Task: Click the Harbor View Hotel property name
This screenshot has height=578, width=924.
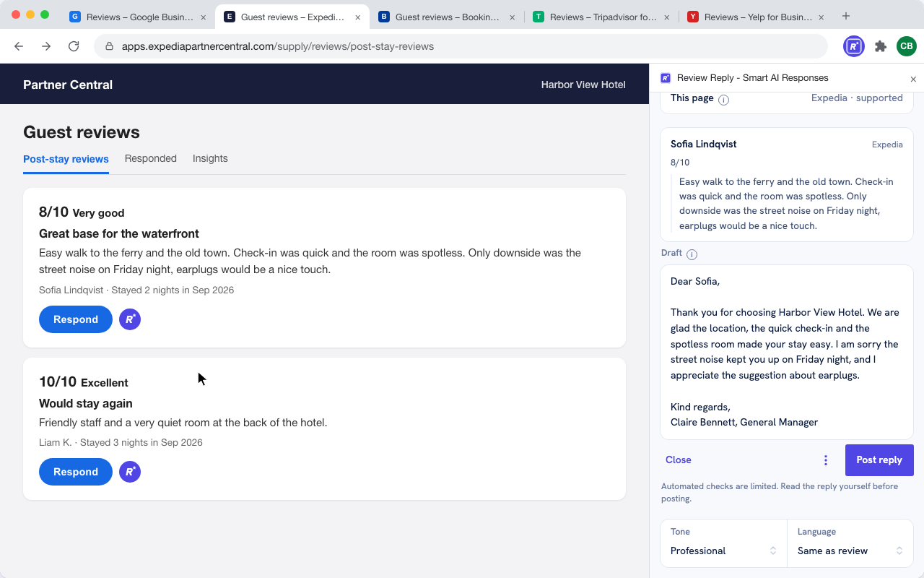Action: tap(583, 85)
